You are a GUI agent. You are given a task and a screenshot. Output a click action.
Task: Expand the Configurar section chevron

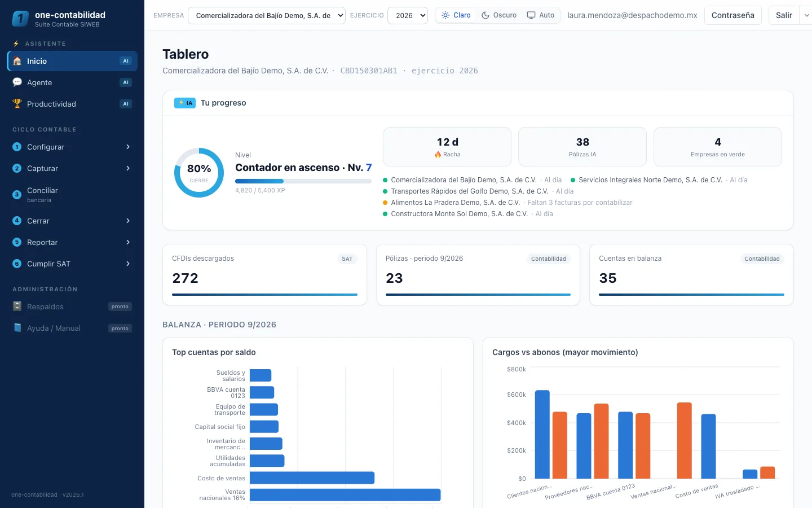pyautogui.click(x=128, y=147)
